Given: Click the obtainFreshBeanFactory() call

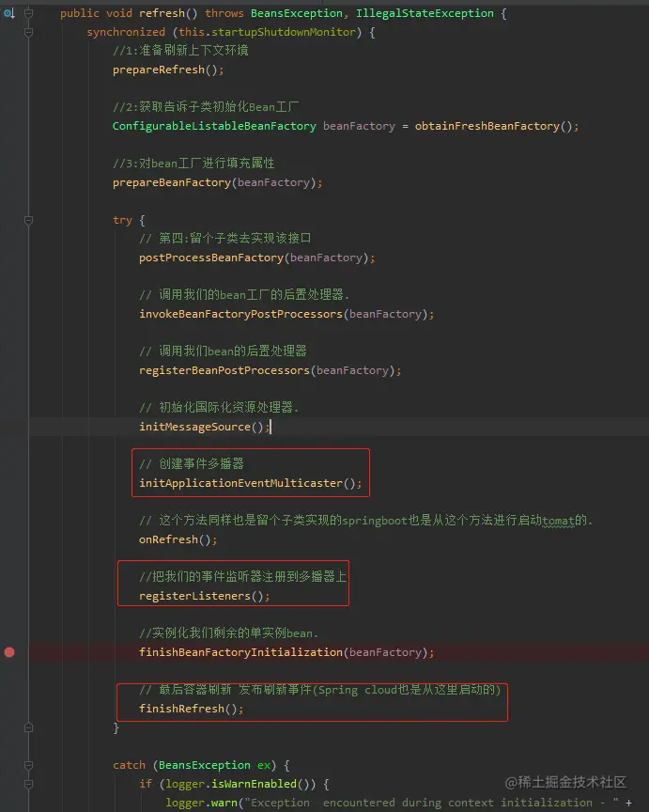Looking at the screenshot, I should (x=496, y=126).
